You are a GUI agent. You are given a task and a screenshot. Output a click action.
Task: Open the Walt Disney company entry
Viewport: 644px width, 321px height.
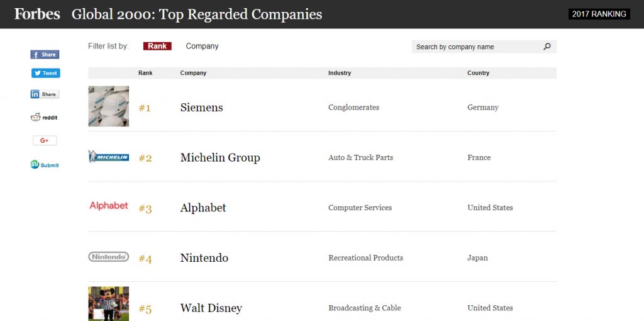(211, 308)
